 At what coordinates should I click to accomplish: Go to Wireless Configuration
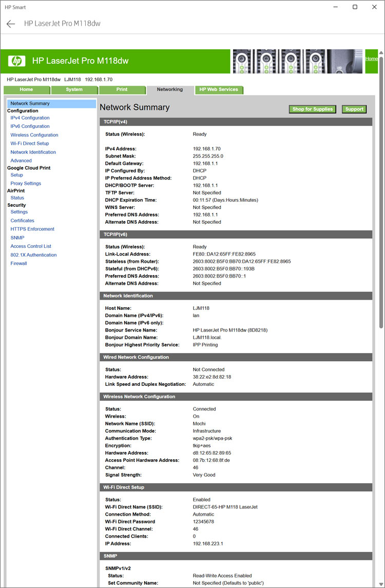coord(34,135)
